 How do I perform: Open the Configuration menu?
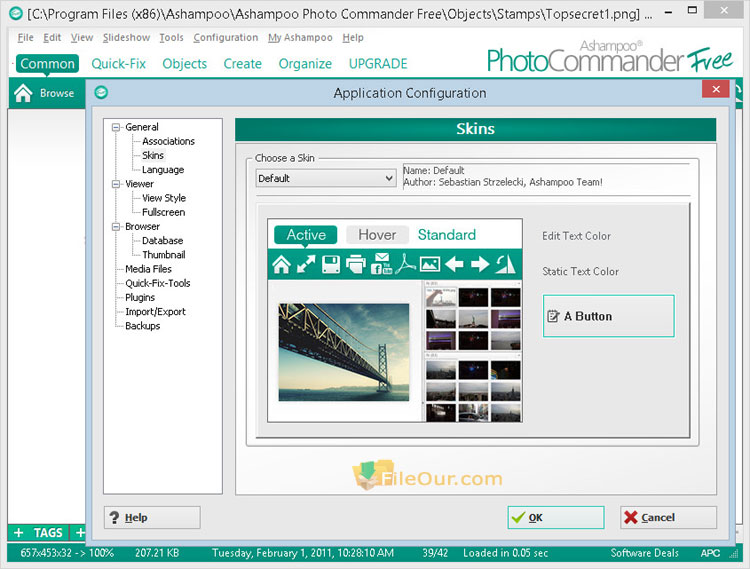(x=225, y=38)
